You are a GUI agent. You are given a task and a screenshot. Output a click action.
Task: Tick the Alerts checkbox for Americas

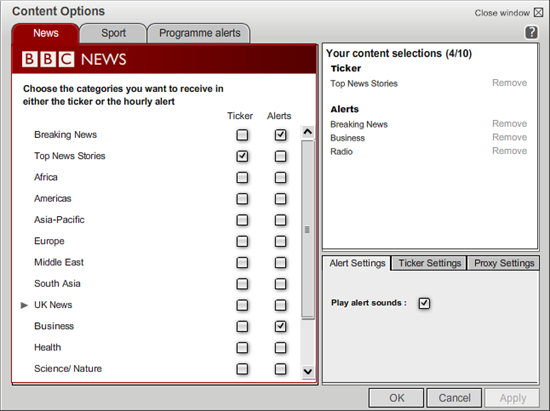pos(280,199)
